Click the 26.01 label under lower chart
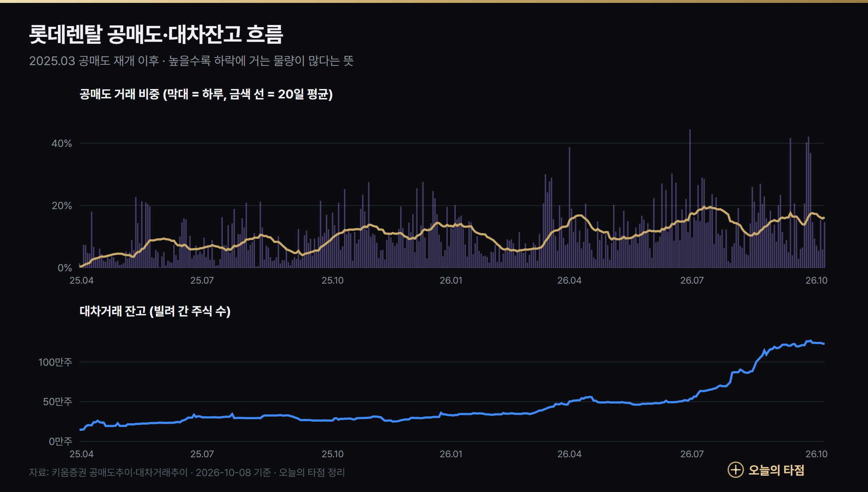 click(x=451, y=454)
